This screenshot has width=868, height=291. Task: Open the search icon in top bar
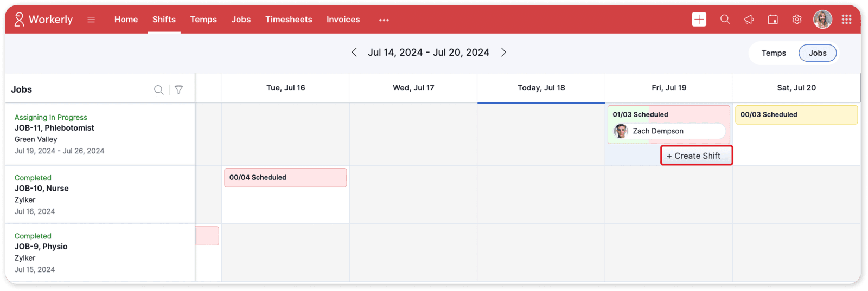725,20
